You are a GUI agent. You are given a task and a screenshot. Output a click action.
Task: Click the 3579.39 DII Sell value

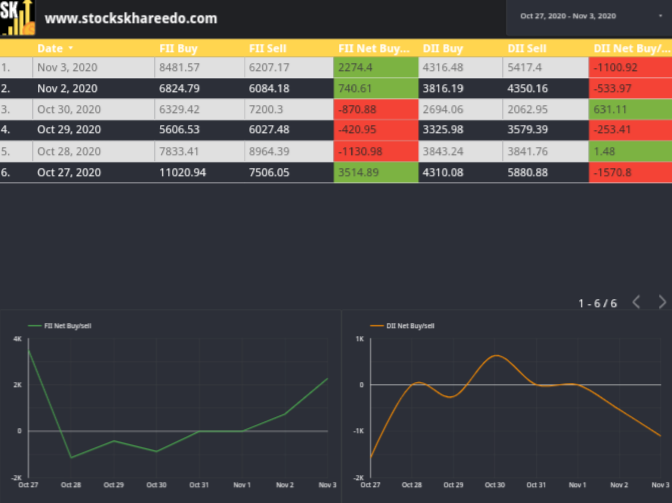click(528, 129)
